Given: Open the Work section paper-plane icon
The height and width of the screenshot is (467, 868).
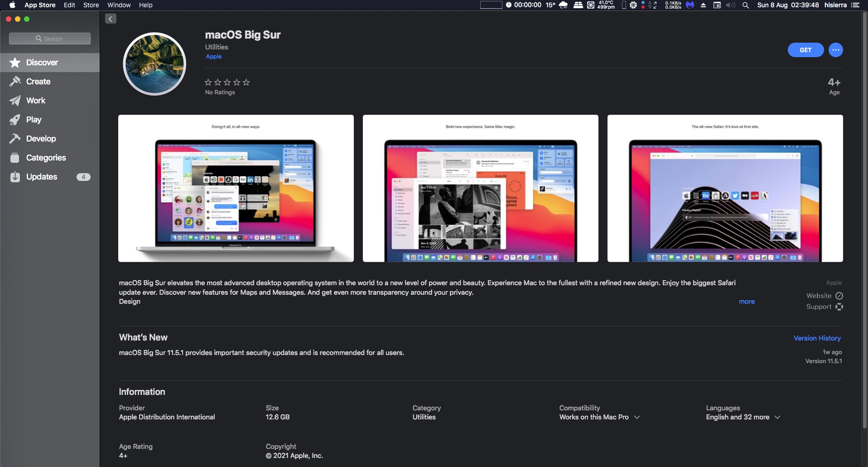Looking at the screenshot, I should [15, 101].
